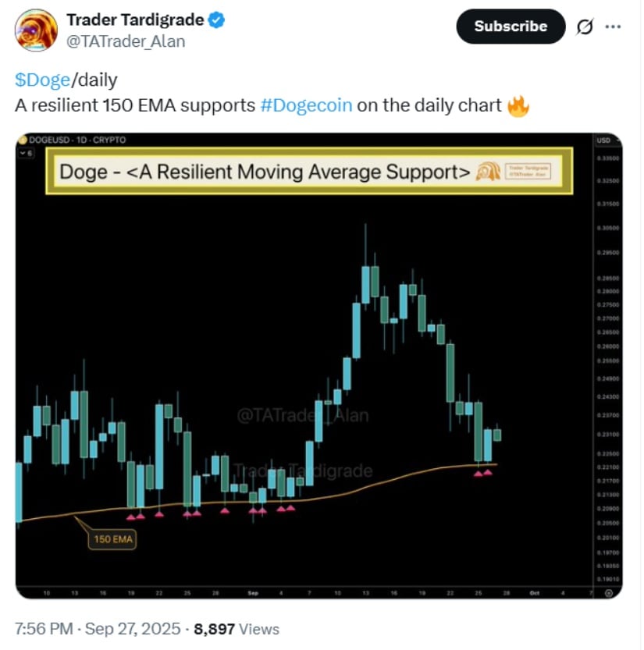Click the Trader Tardigrade display name
The image size is (644, 650).
135,20
